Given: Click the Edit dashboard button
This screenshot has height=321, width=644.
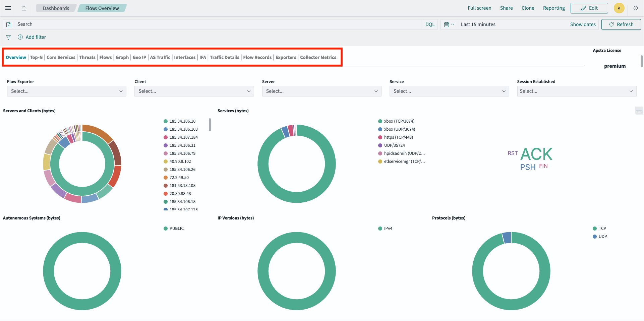Looking at the screenshot, I should click(589, 8).
